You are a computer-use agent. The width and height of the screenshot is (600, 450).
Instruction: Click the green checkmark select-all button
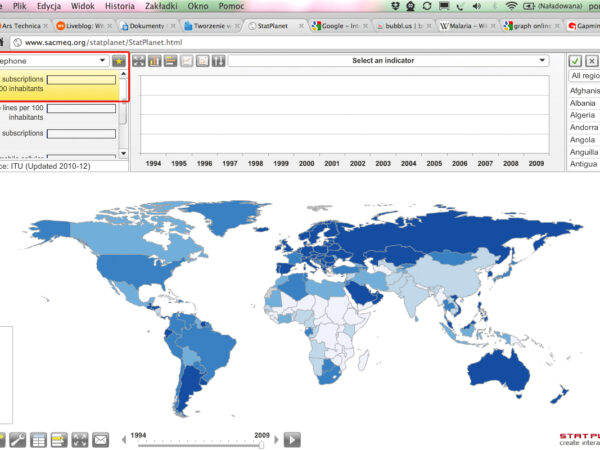[575, 61]
